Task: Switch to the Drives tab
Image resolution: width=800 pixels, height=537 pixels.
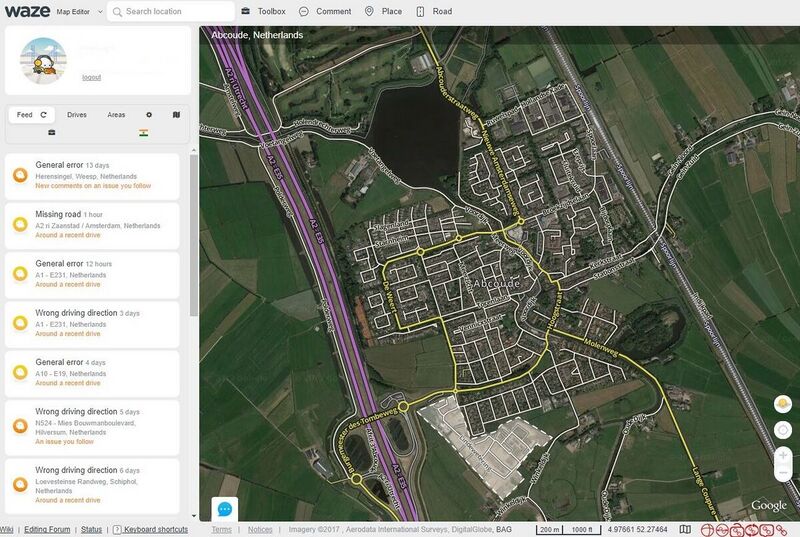Action: coord(77,115)
